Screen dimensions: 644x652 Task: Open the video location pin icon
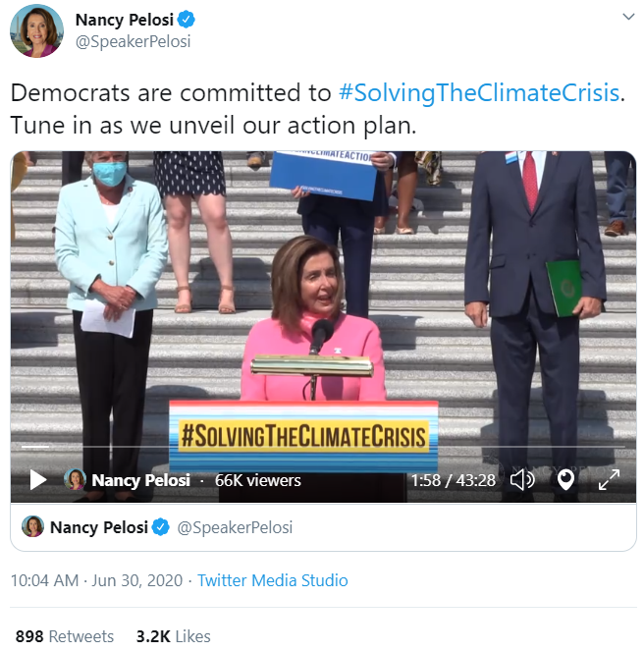[565, 480]
